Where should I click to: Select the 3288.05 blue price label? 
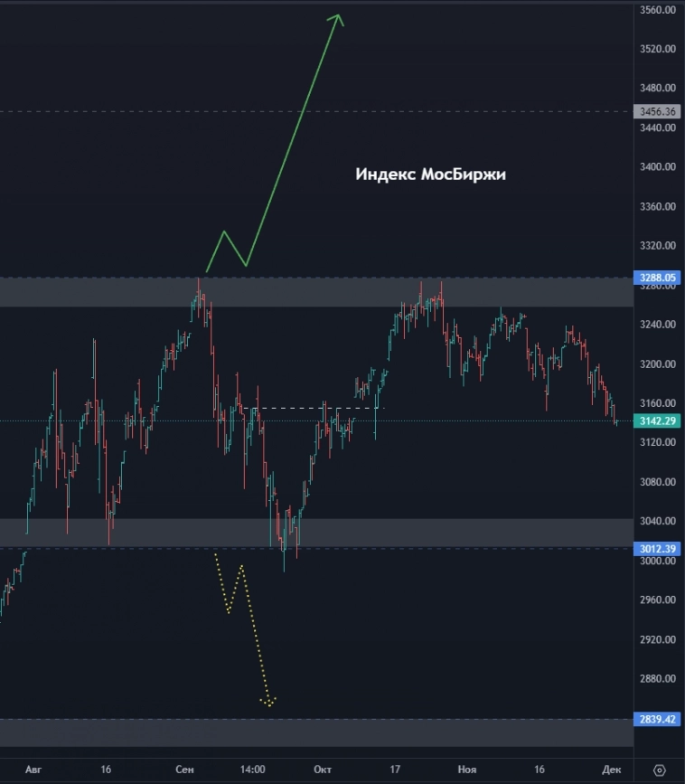pyautogui.click(x=657, y=279)
